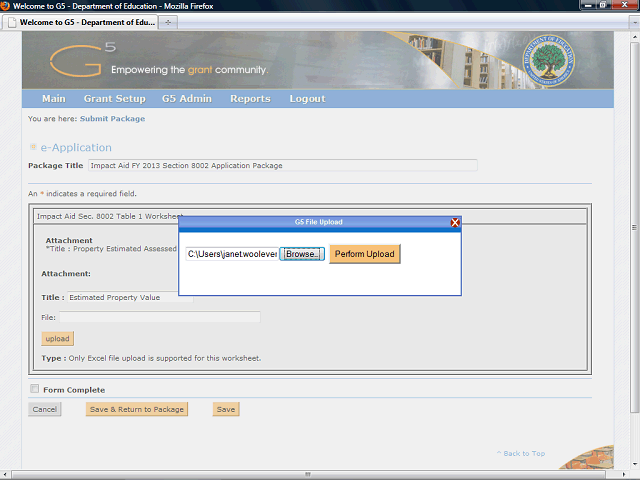Click the Cancel button
Screen dimensions: 640x480
(x=44, y=409)
